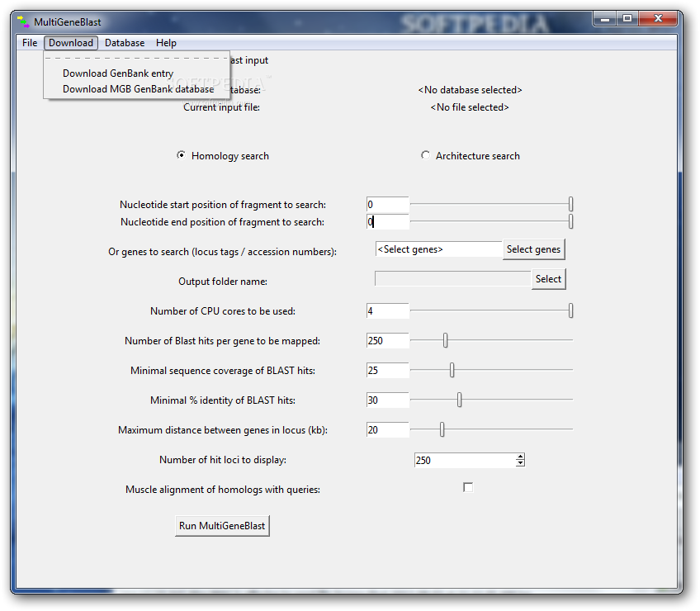Screen dimensions: 700x611
Task: Click 'Output folder name:' label
Action: 223,282
